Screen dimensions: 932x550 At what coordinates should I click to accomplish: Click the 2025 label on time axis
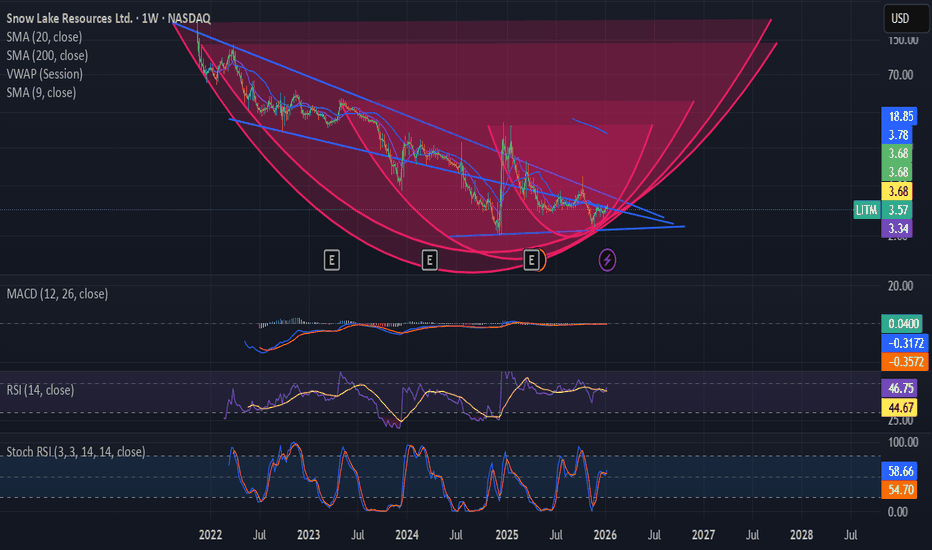tap(506, 535)
